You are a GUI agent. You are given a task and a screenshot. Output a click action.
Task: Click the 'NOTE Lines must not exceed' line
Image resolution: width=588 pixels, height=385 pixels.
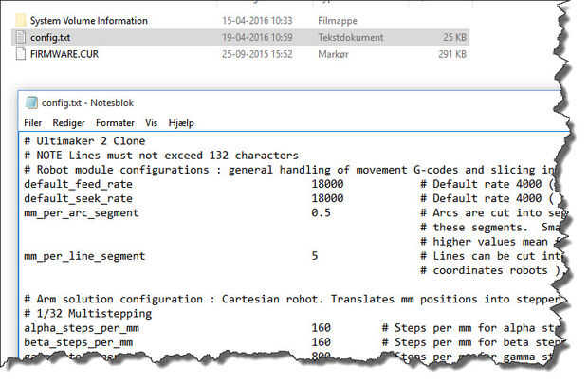point(161,156)
